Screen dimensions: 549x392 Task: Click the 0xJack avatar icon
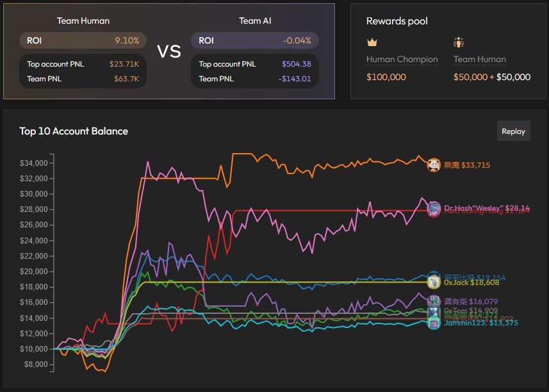(434, 282)
